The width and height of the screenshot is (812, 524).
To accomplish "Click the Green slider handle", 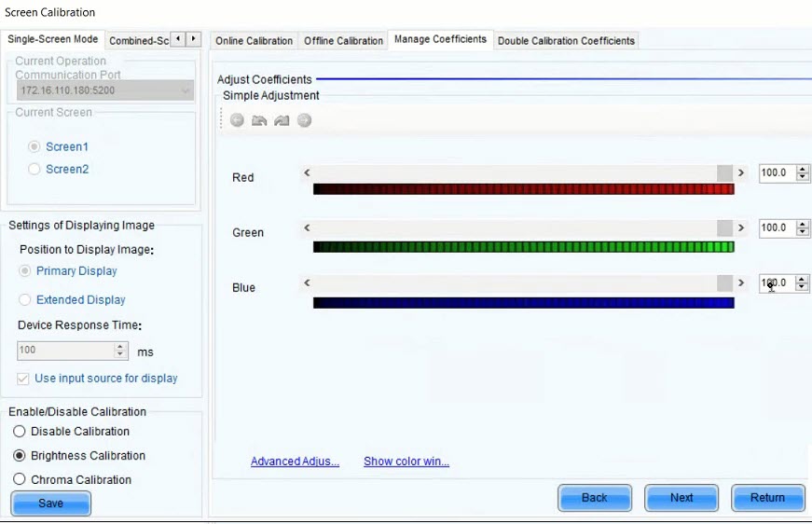I will (x=724, y=228).
